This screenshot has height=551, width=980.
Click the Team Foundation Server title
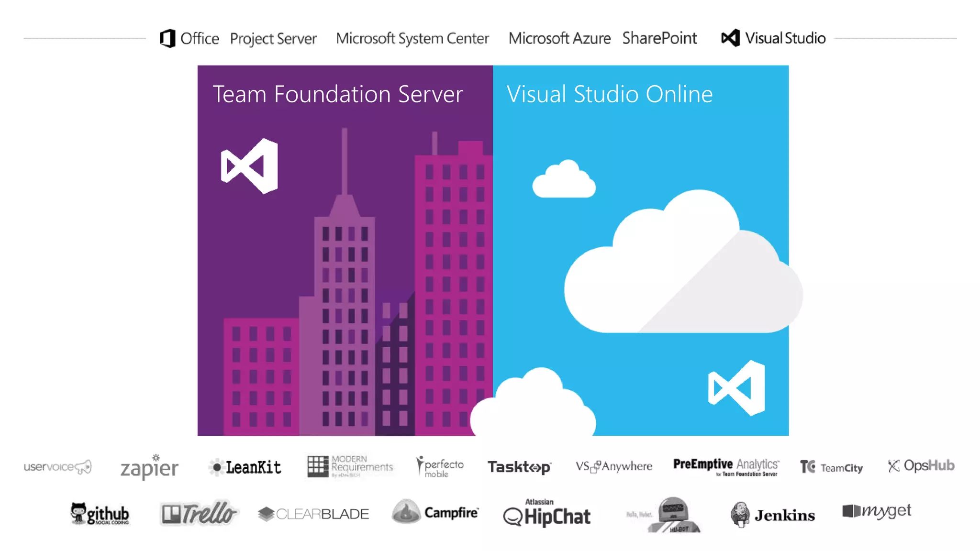click(337, 94)
